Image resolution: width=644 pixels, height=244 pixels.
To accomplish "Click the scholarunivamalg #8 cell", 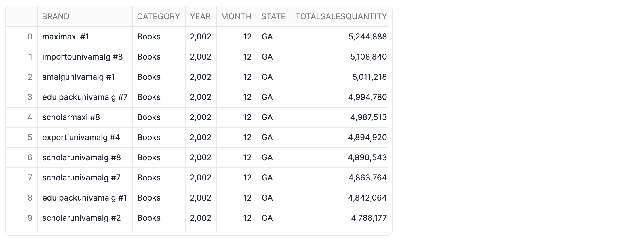I will point(82,157).
